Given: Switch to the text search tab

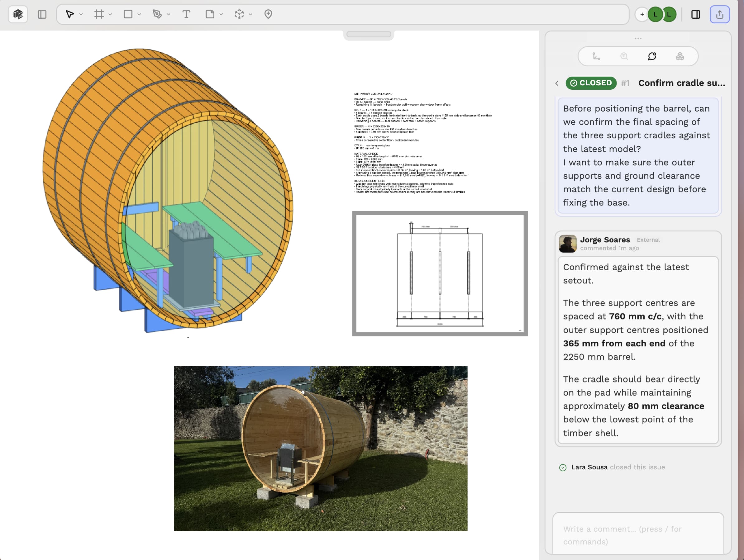Looking at the screenshot, I should [x=624, y=56].
